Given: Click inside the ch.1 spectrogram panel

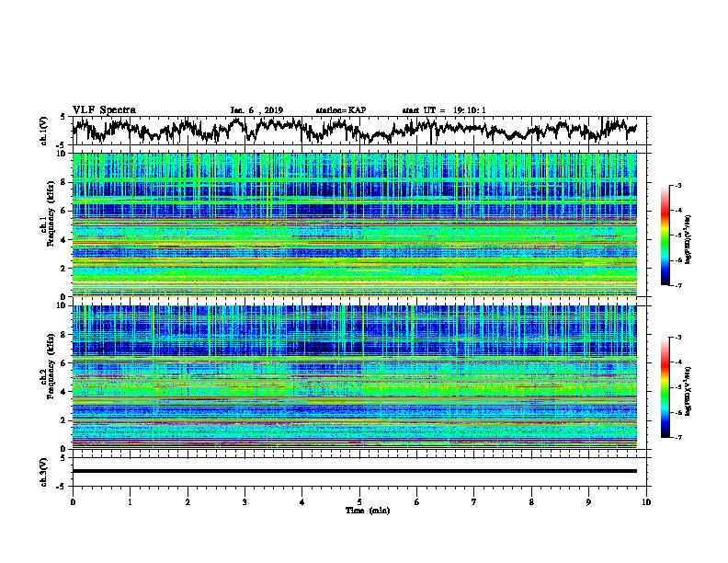Looking at the screenshot, I should (x=355, y=224).
